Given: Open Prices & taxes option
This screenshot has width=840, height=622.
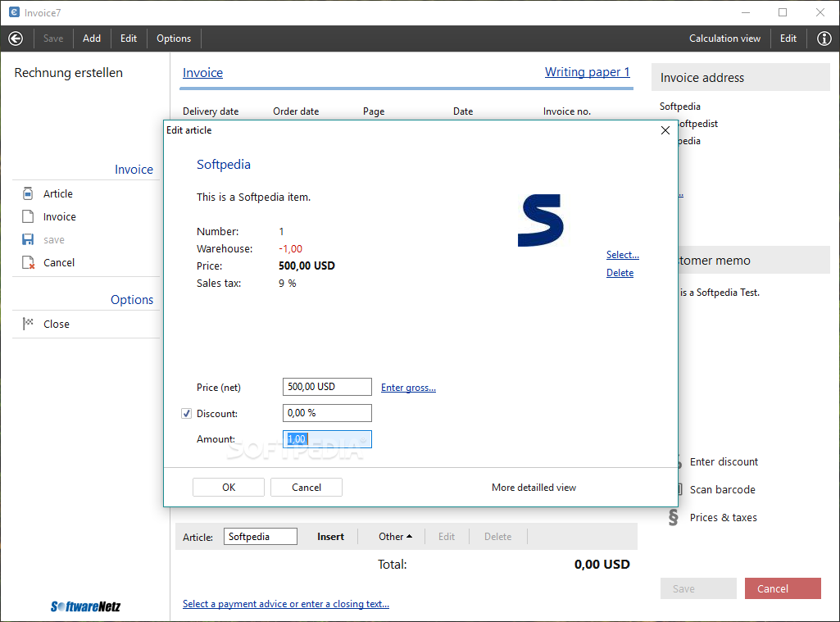Looking at the screenshot, I should coord(723,518).
